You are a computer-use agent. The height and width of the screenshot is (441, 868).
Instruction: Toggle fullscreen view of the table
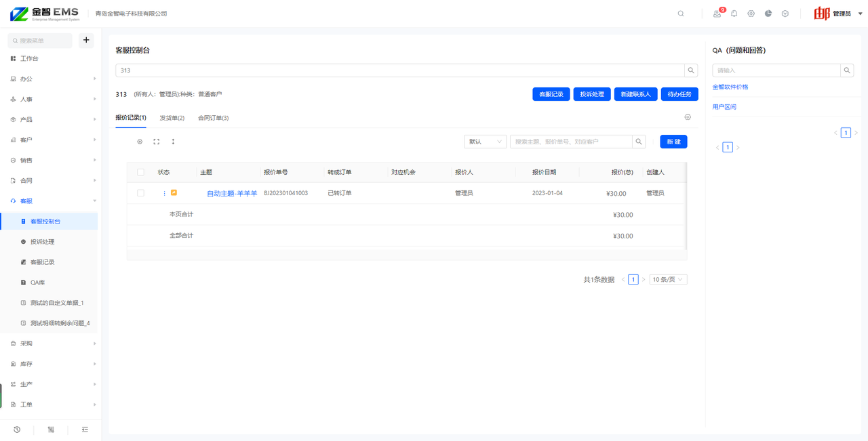click(157, 142)
